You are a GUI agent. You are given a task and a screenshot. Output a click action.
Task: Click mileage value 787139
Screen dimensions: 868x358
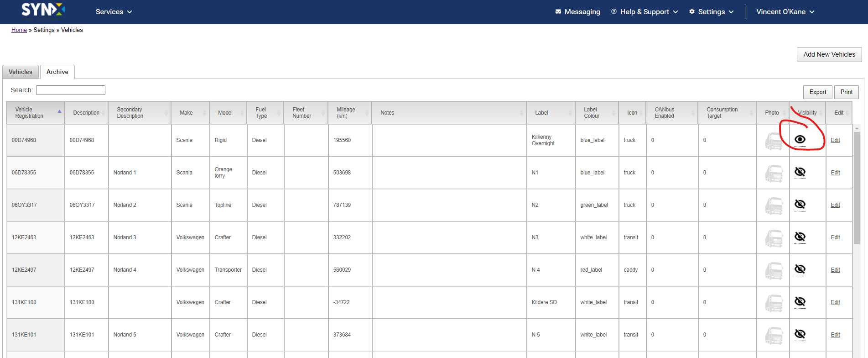tap(342, 205)
